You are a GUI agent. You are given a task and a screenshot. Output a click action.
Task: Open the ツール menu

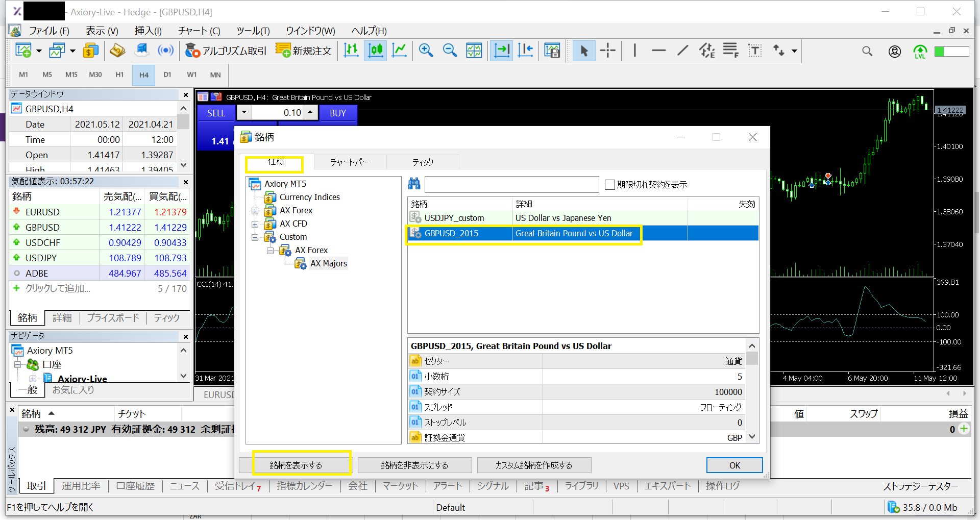coord(253,31)
